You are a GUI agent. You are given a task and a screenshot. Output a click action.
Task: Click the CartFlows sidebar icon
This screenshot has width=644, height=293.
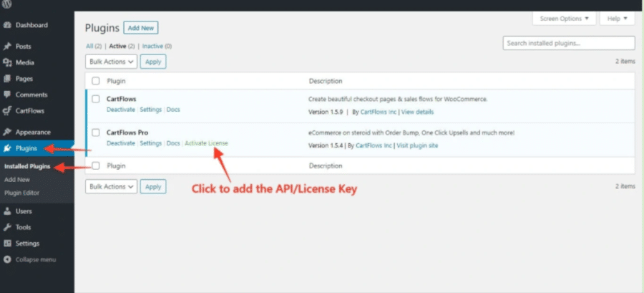point(7,110)
